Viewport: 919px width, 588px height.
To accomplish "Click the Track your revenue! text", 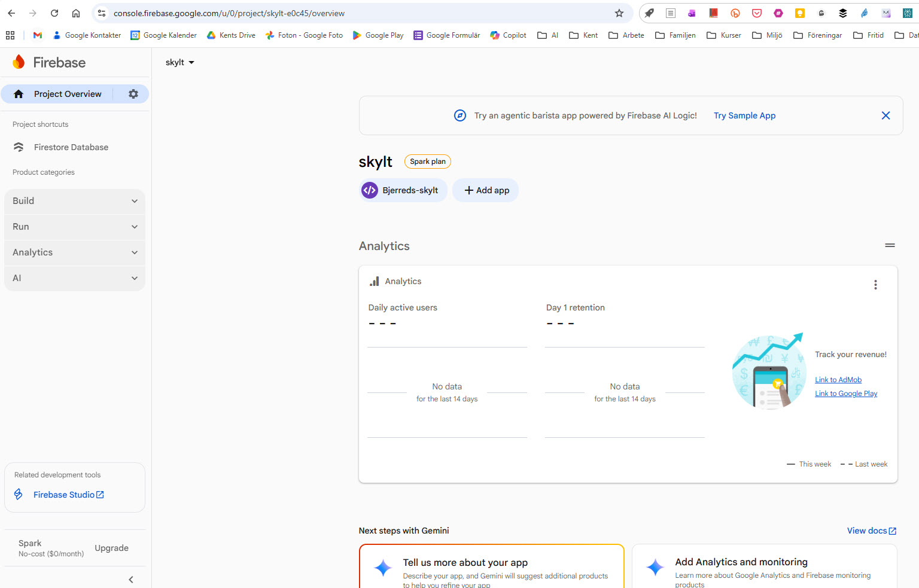I will coord(851,355).
